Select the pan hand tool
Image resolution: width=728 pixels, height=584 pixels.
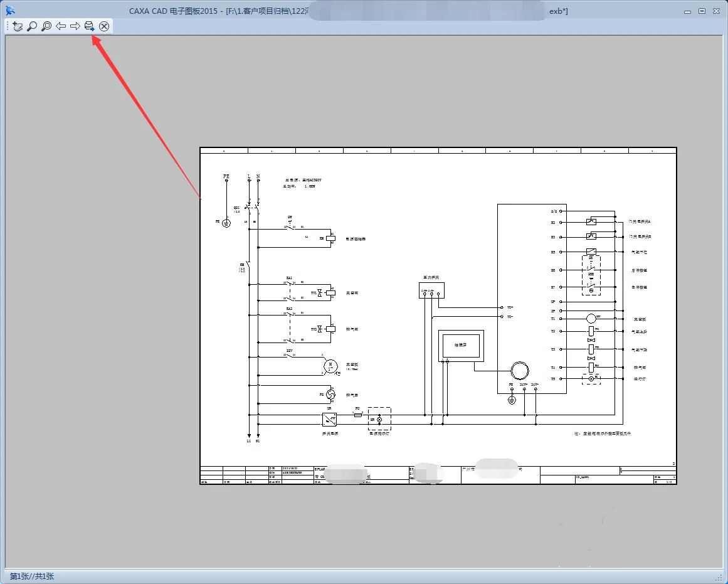pyautogui.click(x=17, y=26)
